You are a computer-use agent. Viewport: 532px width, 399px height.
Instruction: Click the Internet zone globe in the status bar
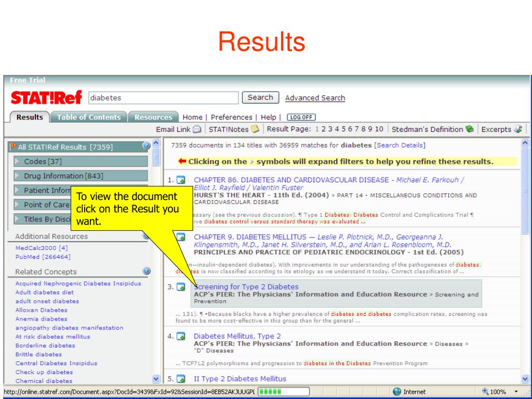(x=396, y=392)
